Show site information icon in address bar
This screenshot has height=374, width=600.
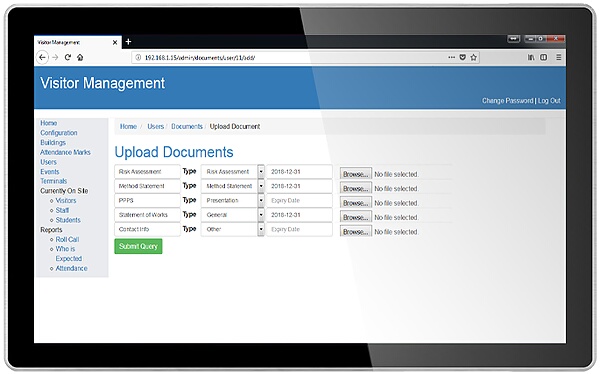pos(138,57)
